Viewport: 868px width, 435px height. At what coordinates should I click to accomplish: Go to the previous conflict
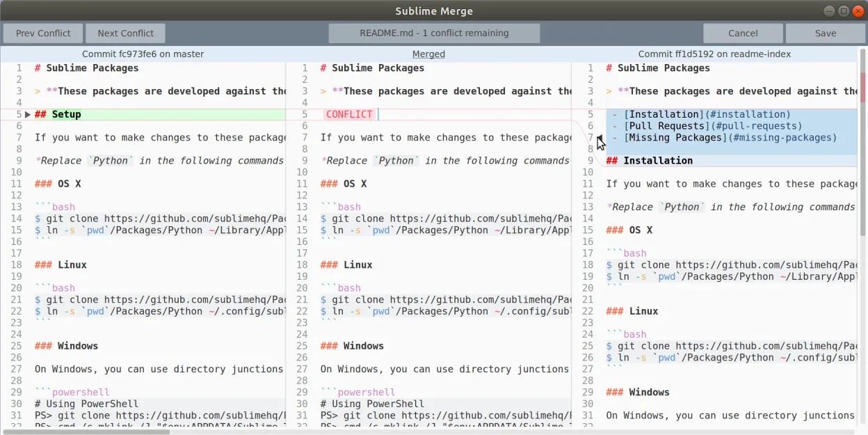[43, 33]
